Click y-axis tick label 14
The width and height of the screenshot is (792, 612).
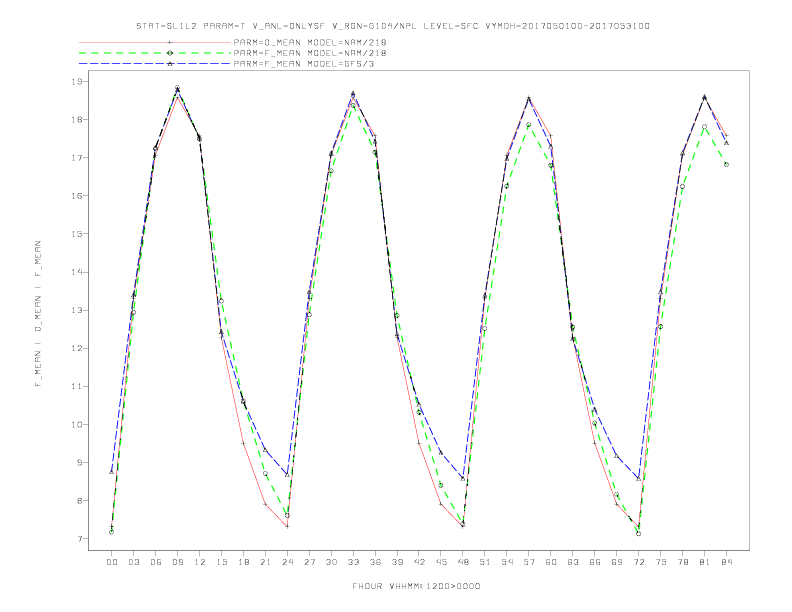(79, 272)
